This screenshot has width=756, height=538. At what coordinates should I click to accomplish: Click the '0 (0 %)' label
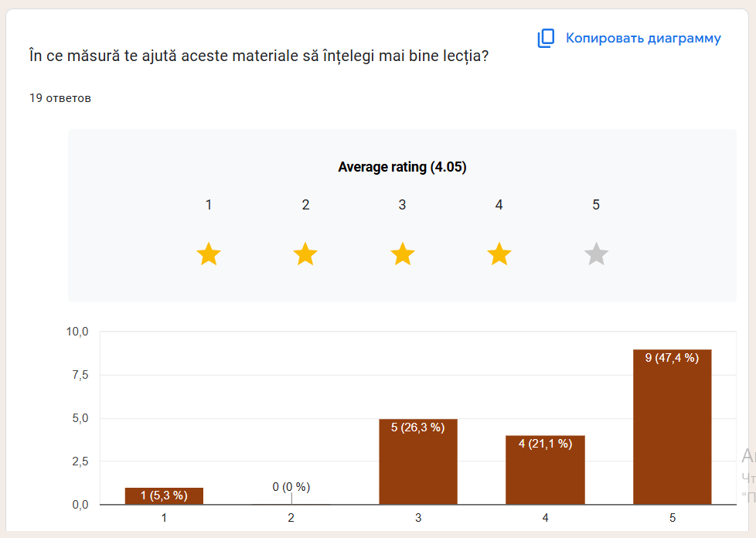[x=291, y=487]
